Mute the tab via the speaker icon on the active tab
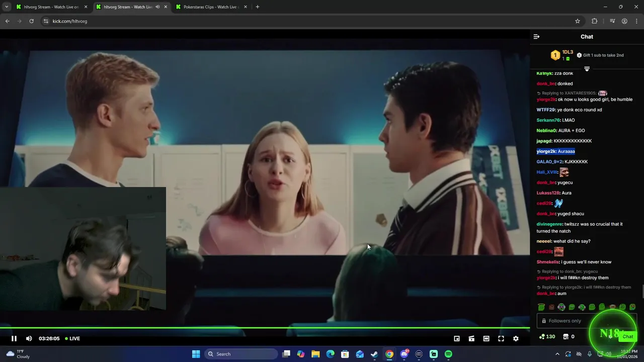The image size is (644, 362). click(x=157, y=7)
